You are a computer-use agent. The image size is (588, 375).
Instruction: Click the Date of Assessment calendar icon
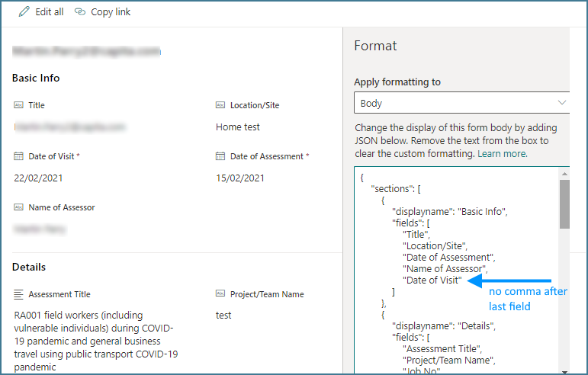(x=220, y=155)
